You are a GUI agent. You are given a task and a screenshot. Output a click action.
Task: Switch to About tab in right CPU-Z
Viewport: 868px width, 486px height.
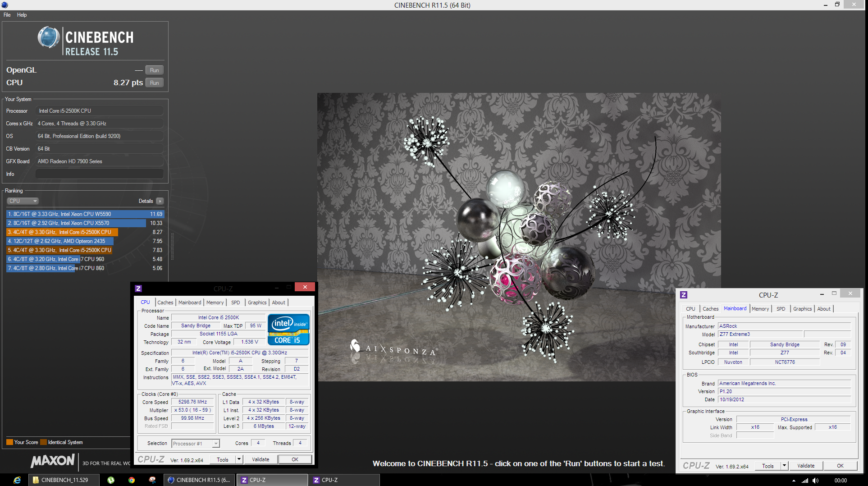(x=824, y=309)
